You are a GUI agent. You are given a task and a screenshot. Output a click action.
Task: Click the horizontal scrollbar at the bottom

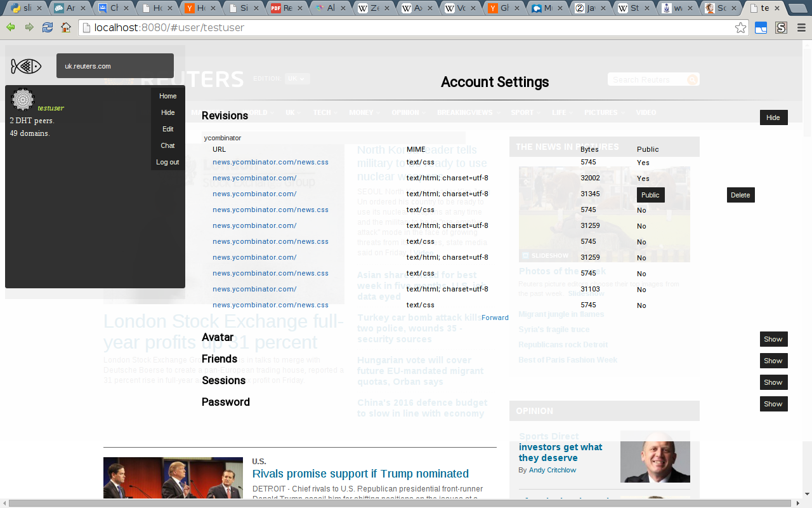400,503
